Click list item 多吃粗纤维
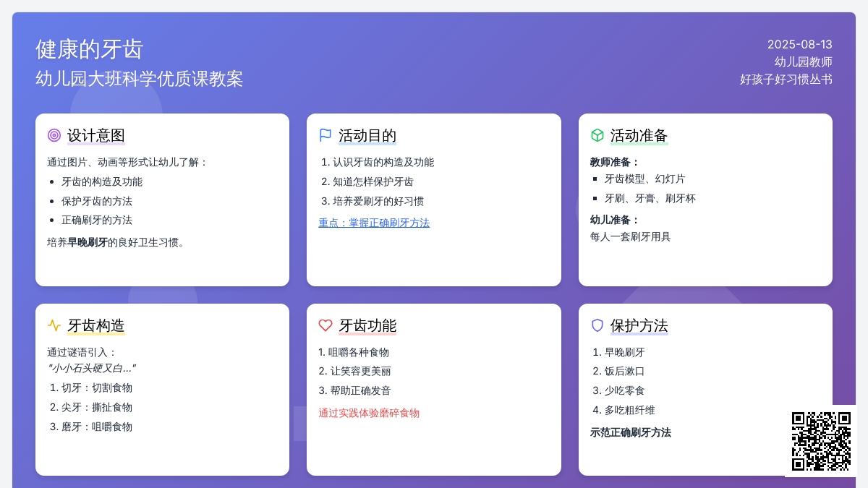The image size is (868, 488). pyautogui.click(x=630, y=410)
